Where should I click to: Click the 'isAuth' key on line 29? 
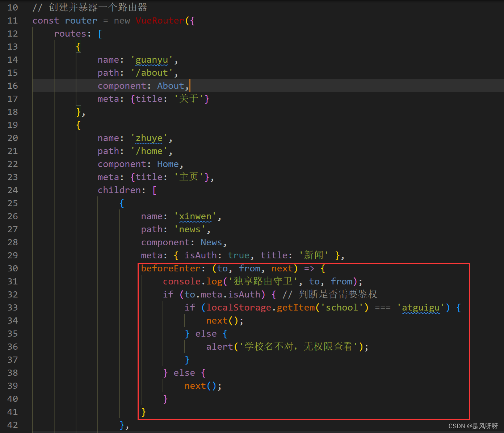pos(201,255)
